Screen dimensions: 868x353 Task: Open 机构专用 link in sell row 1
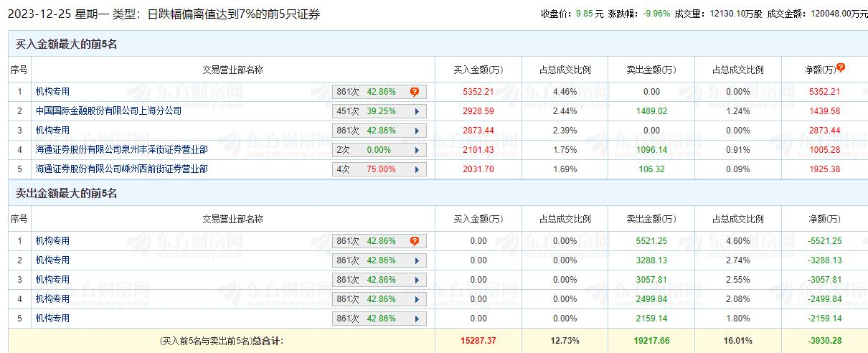[x=52, y=241]
